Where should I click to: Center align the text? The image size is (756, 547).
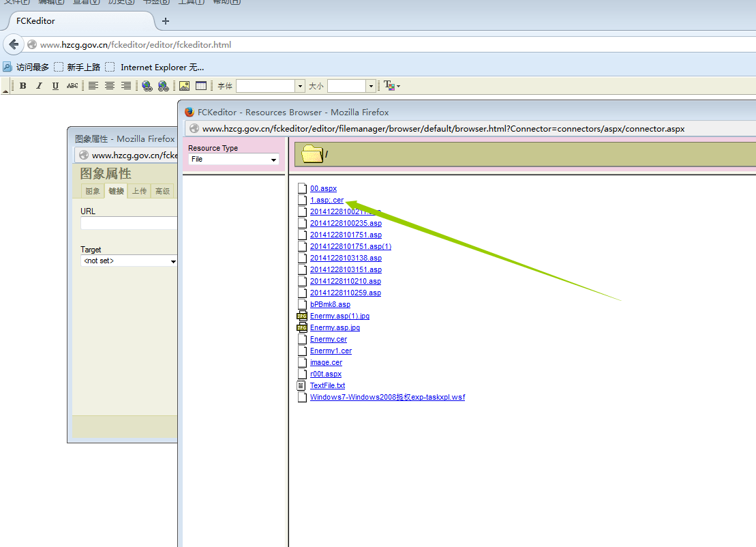(x=110, y=86)
